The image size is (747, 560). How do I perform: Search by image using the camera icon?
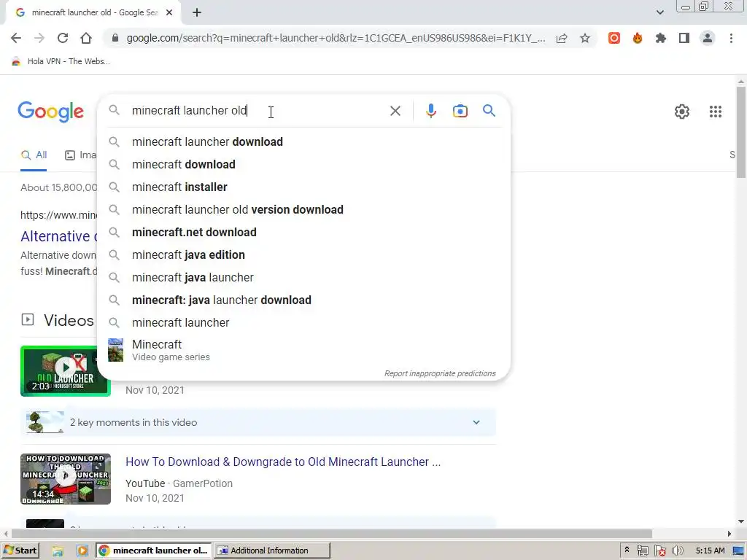click(460, 111)
